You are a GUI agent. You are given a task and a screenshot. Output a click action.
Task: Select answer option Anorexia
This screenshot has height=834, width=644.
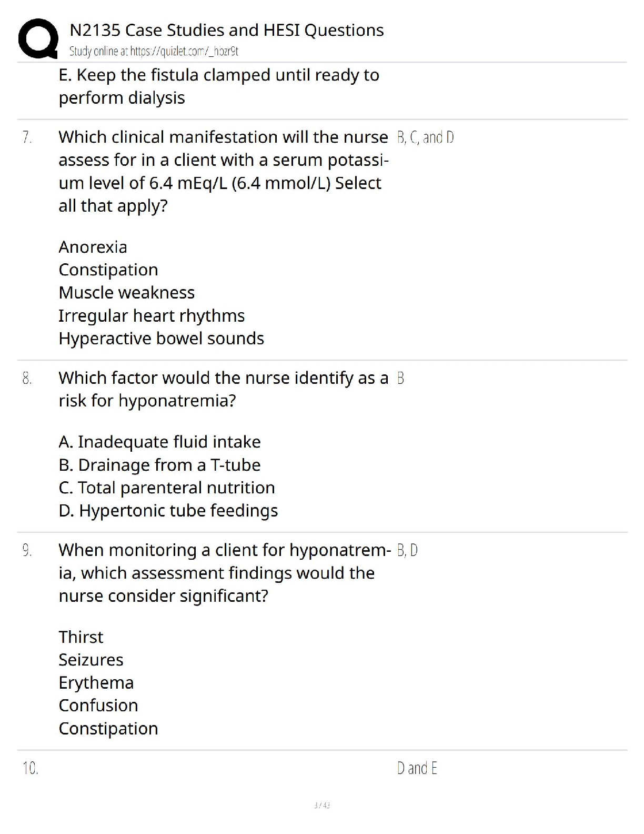[93, 247]
